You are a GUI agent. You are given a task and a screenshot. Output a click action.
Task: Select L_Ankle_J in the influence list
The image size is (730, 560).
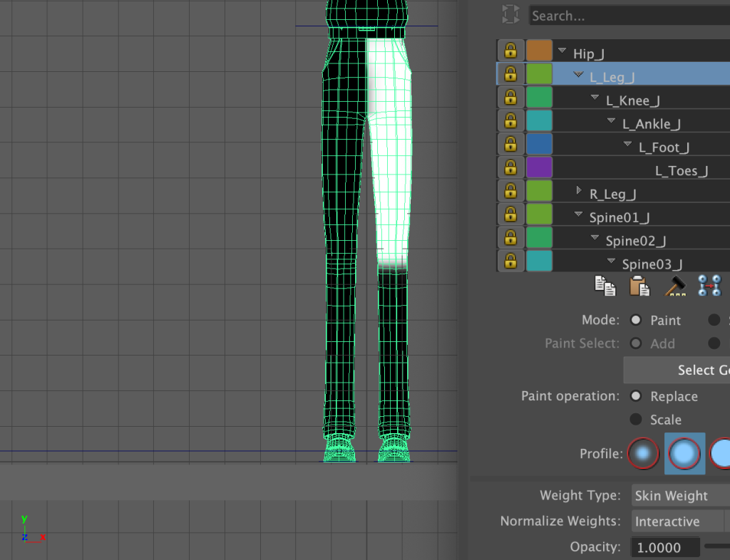tap(651, 124)
